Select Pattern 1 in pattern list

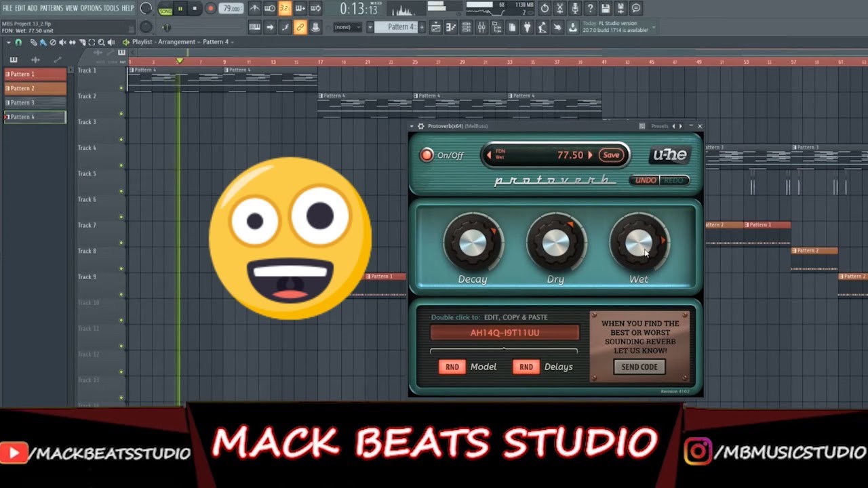pos(35,74)
